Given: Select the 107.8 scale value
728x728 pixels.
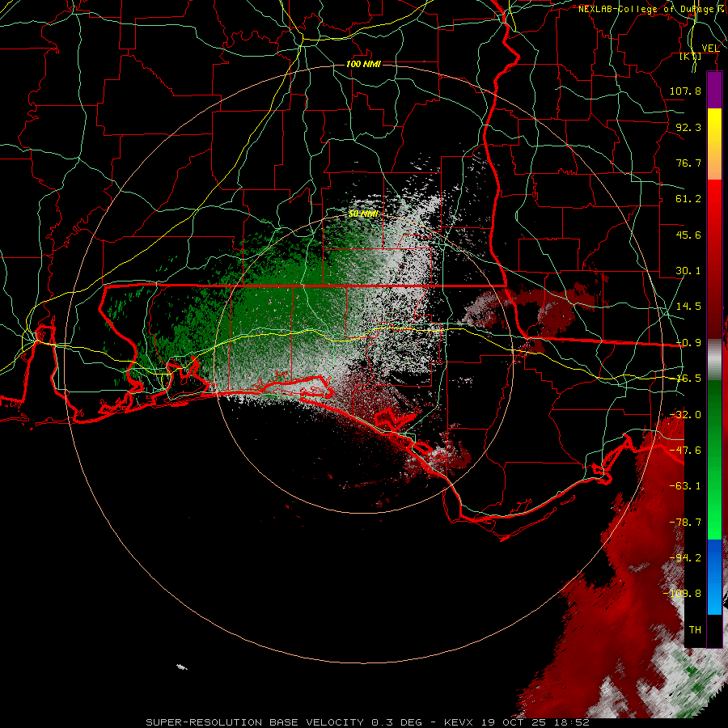Looking at the screenshot, I should tap(685, 91).
